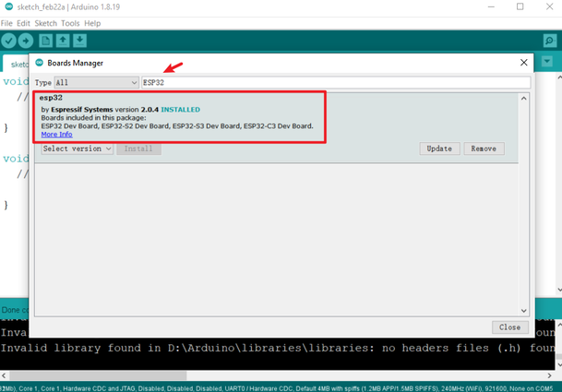Open the Tools menu
Image resolution: width=562 pixels, height=392 pixels.
pyautogui.click(x=70, y=22)
